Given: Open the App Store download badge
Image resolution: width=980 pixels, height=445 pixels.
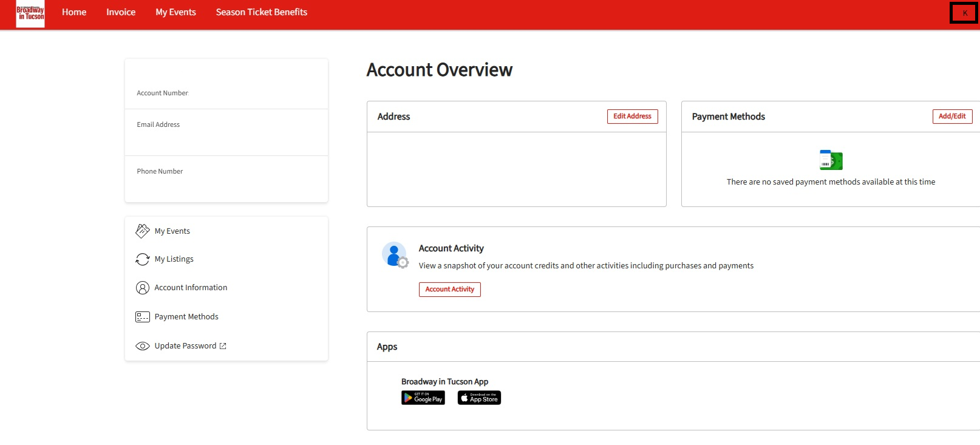Looking at the screenshot, I should 479,398.
